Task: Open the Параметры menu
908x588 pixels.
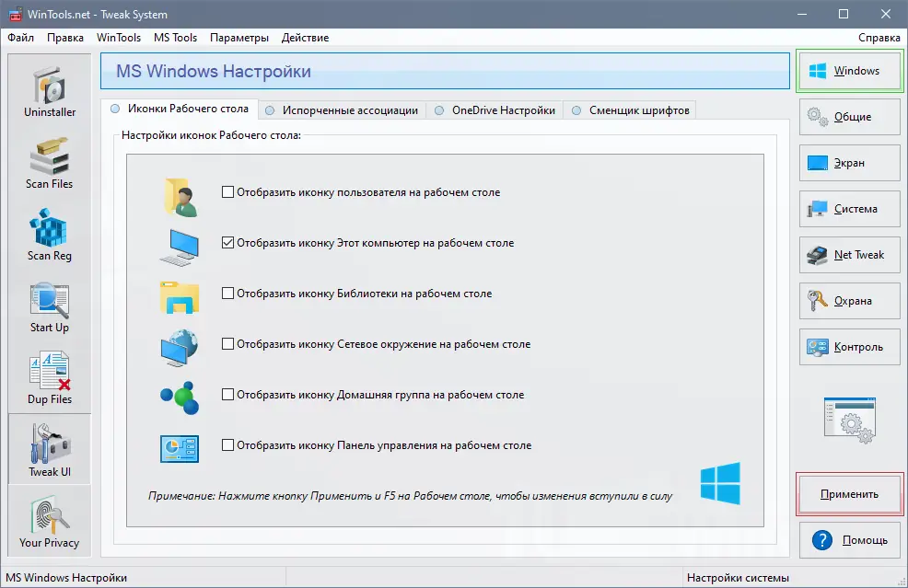Action: pyautogui.click(x=239, y=38)
